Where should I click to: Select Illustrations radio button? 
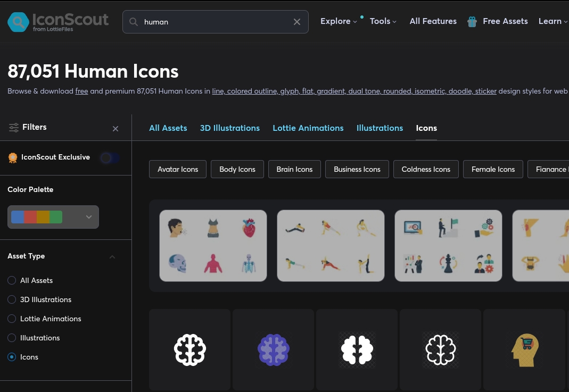(x=12, y=338)
